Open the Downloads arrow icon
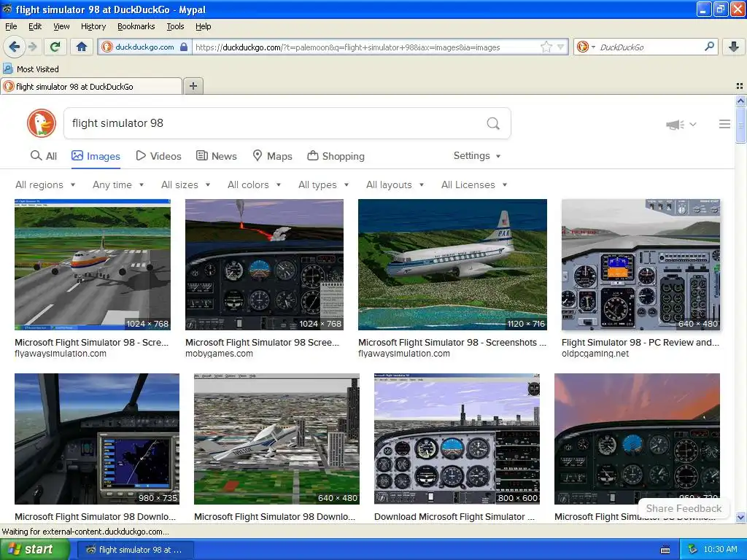Image resolution: width=747 pixels, height=560 pixels. click(734, 47)
